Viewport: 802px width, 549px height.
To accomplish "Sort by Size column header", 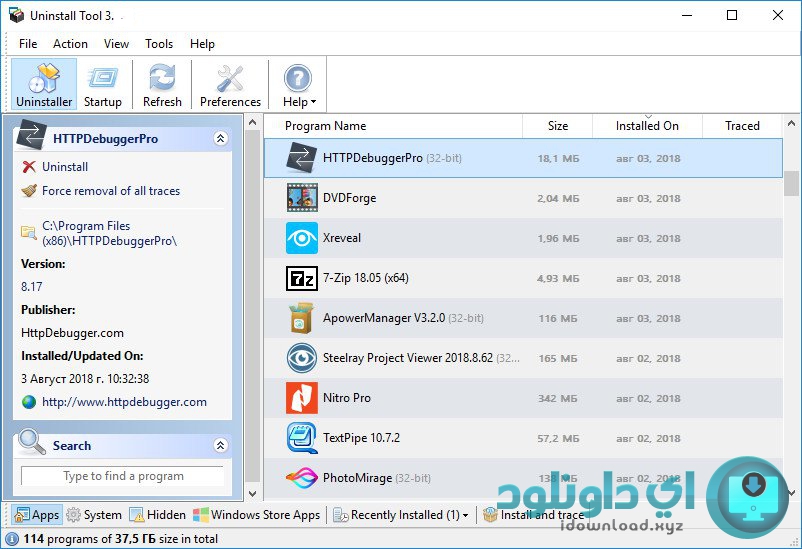I will [x=558, y=126].
